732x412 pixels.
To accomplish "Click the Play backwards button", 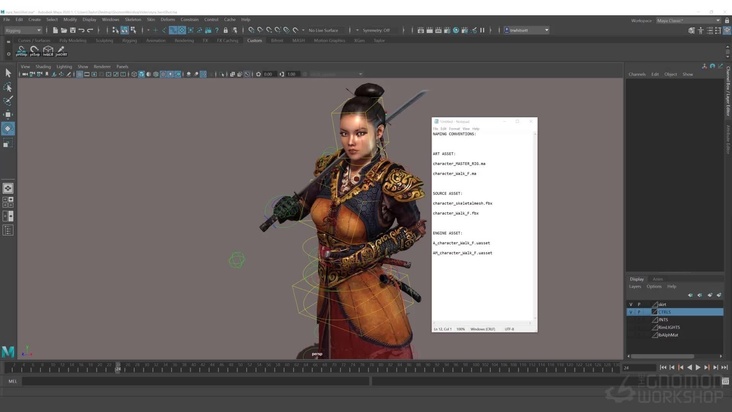I will [x=690, y=368].
